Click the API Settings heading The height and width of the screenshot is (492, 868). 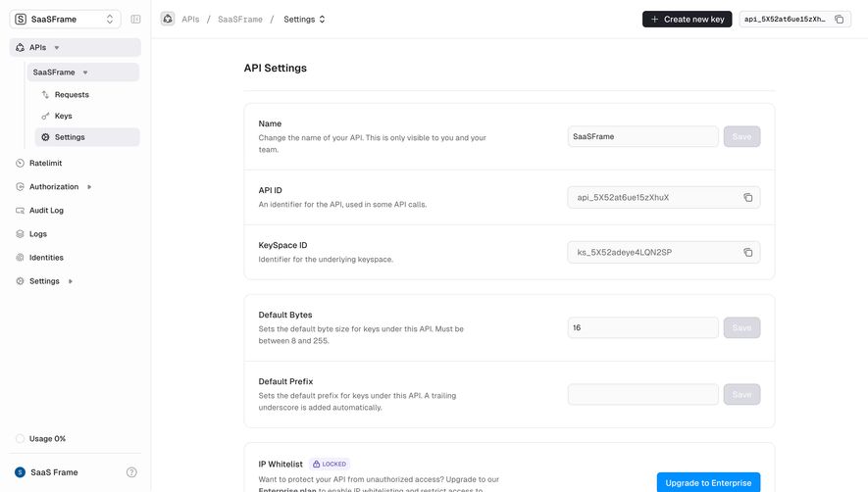click(x=276, y=68)
